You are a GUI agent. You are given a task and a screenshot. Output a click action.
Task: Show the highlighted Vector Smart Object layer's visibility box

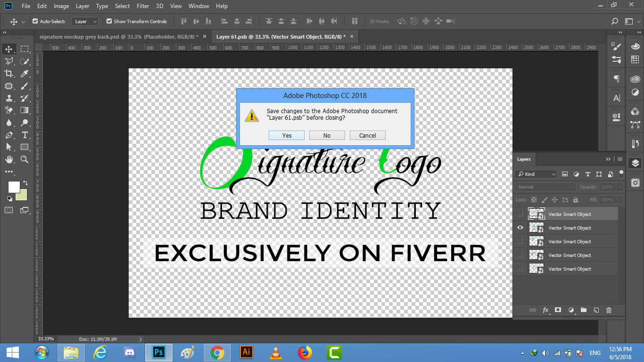[520, 214]
